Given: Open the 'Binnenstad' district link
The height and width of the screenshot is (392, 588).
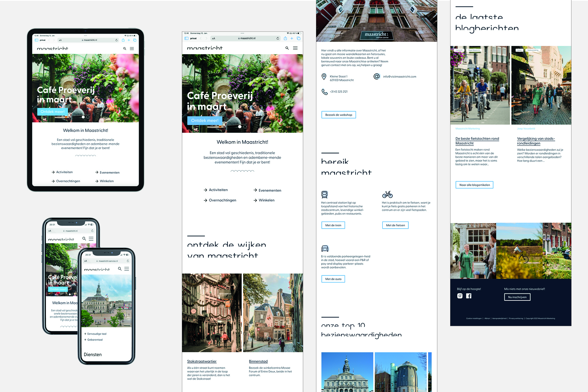Looking at the screenshot, I should (x=258, y=361).
